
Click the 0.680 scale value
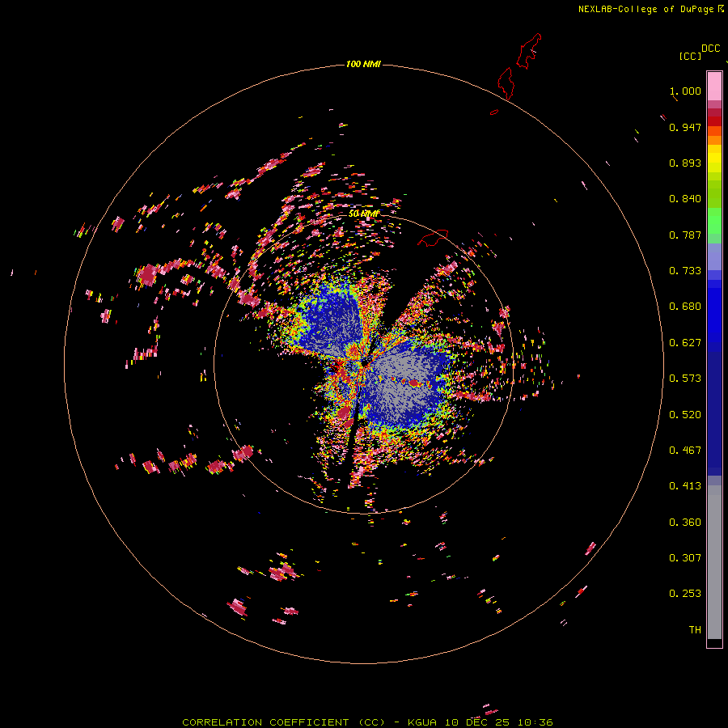click(685, 307)
